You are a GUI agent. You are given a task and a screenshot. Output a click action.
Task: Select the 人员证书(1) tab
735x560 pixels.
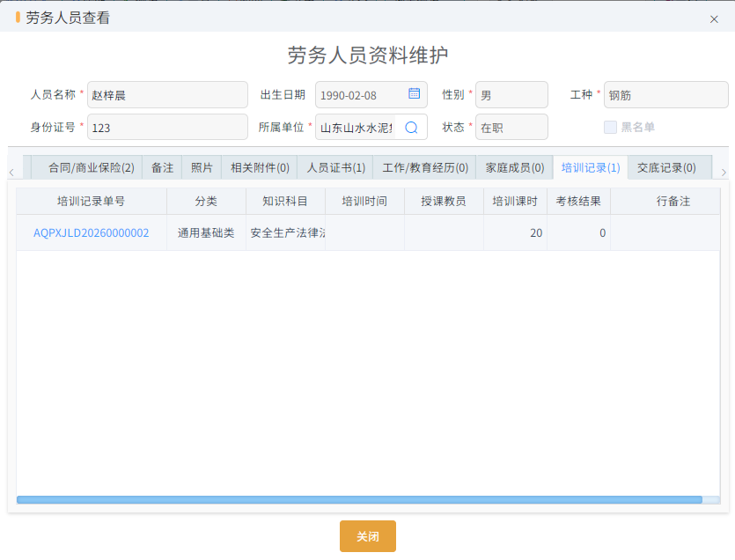pos(335,167)
